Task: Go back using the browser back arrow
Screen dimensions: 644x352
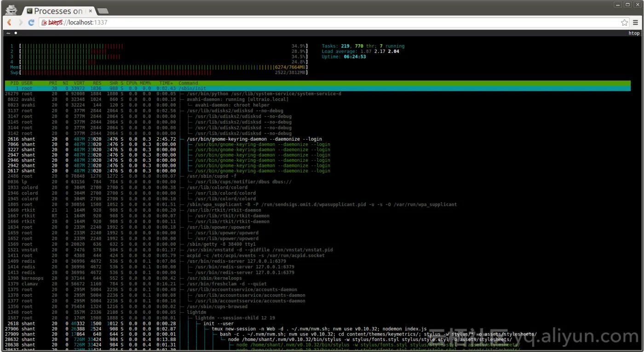Action: point(9,22)
